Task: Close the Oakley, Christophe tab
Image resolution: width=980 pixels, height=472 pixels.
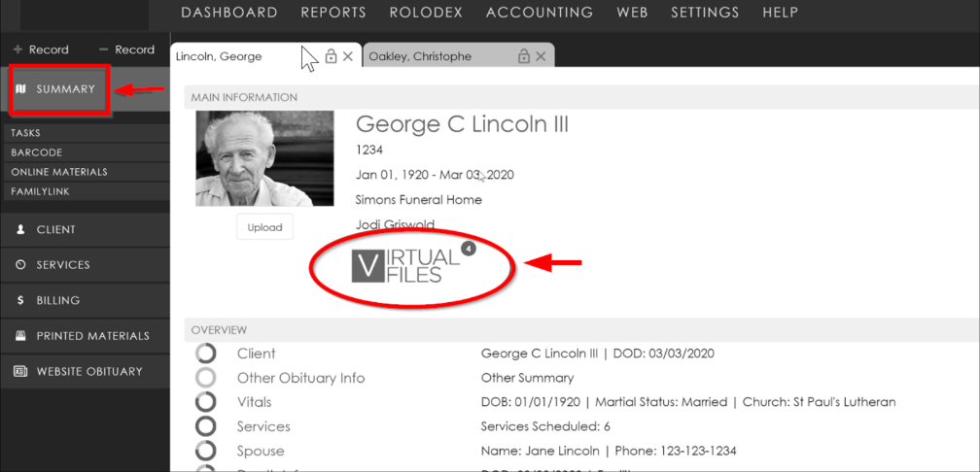Action: click(x=542, y=57)
